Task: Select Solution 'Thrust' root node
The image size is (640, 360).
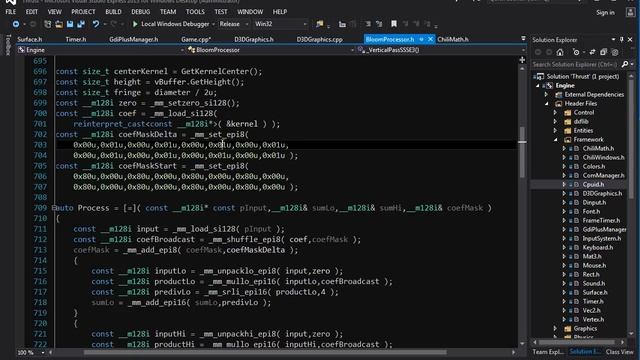Action: coord(582,76)
